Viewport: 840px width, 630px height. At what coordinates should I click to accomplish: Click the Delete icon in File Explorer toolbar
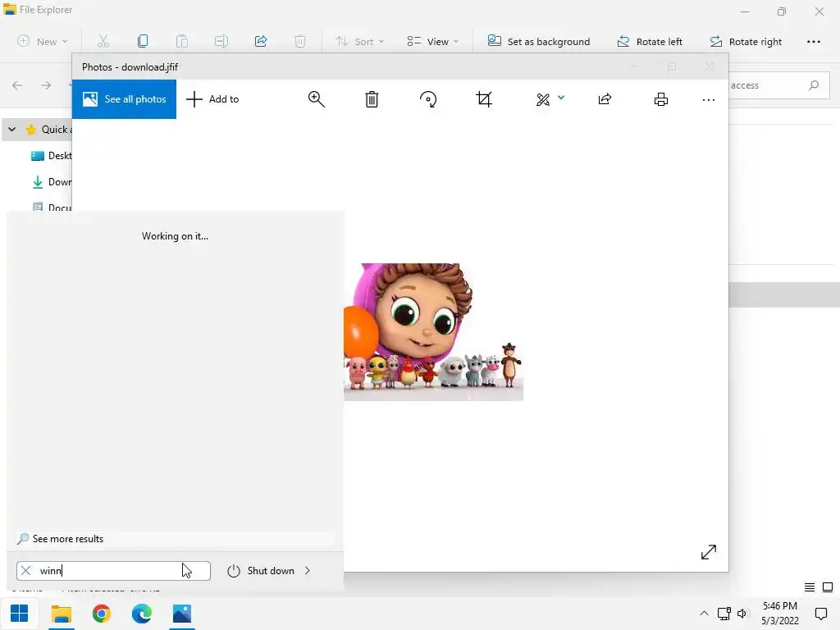pyautogui.click(x=300, y=41)
